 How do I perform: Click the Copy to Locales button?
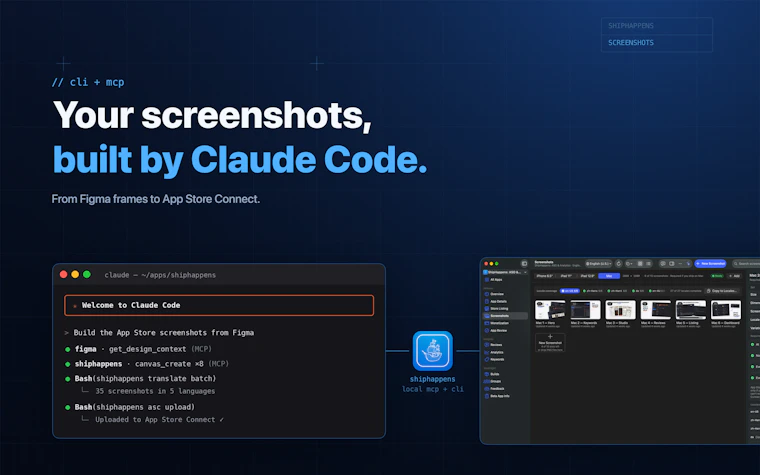point(722,291)
